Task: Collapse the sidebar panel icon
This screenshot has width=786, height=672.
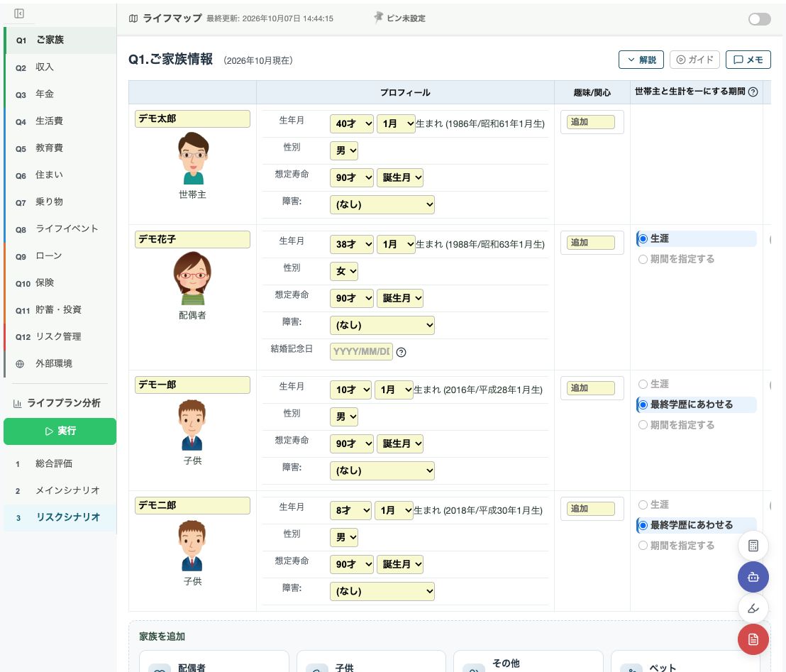Action: click(19, 13)
